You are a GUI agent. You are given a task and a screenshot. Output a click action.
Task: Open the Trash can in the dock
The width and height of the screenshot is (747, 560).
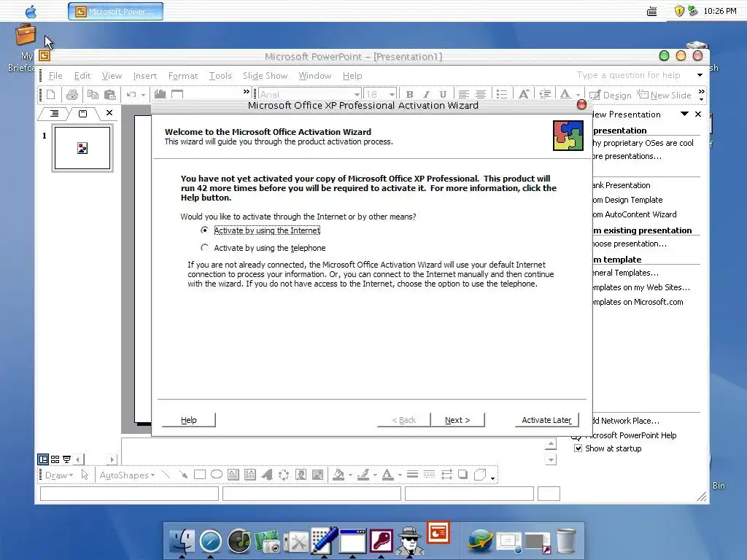[565, 542]
